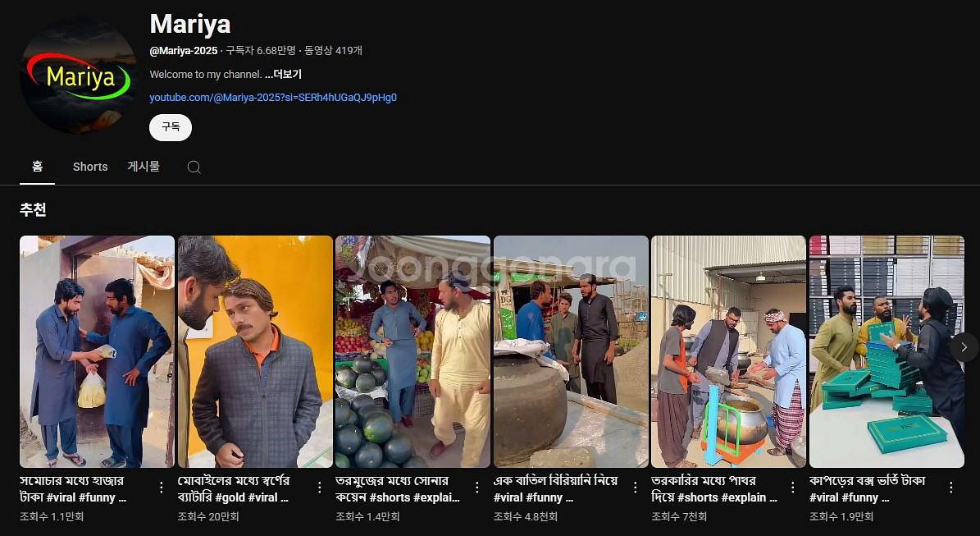Expand channel description with 더보기
980x536 pixels.
pos(283,75)
